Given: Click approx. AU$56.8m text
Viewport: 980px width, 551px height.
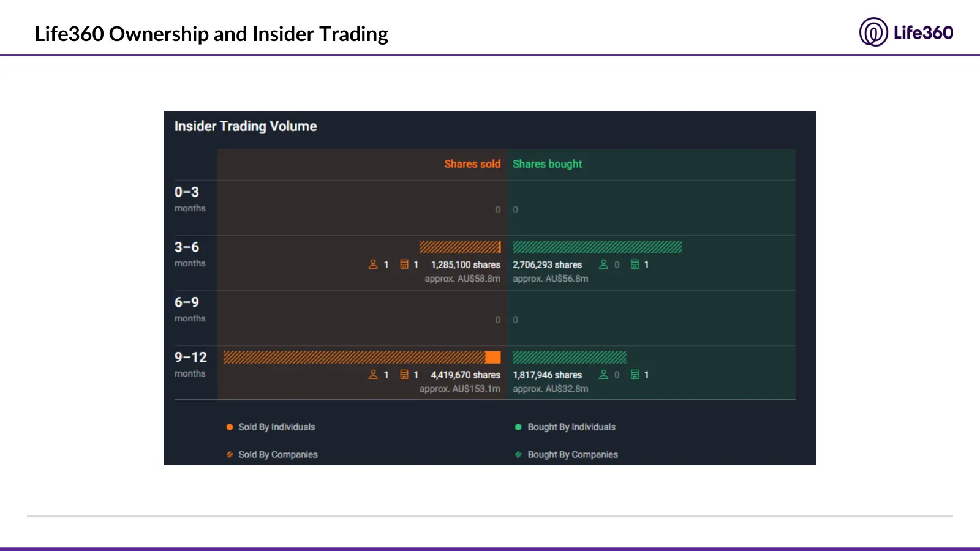Looking at the screenshot, I should pos(551,279).
